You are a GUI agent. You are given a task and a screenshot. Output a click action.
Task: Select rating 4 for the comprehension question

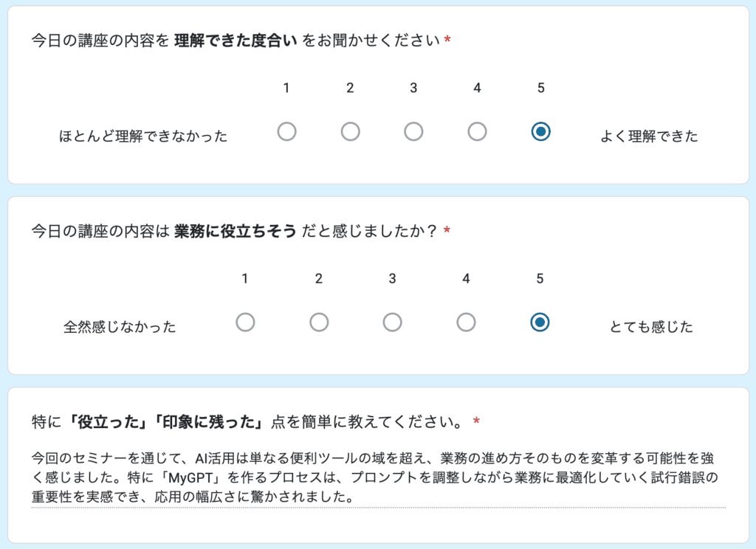tap(477, 131)
